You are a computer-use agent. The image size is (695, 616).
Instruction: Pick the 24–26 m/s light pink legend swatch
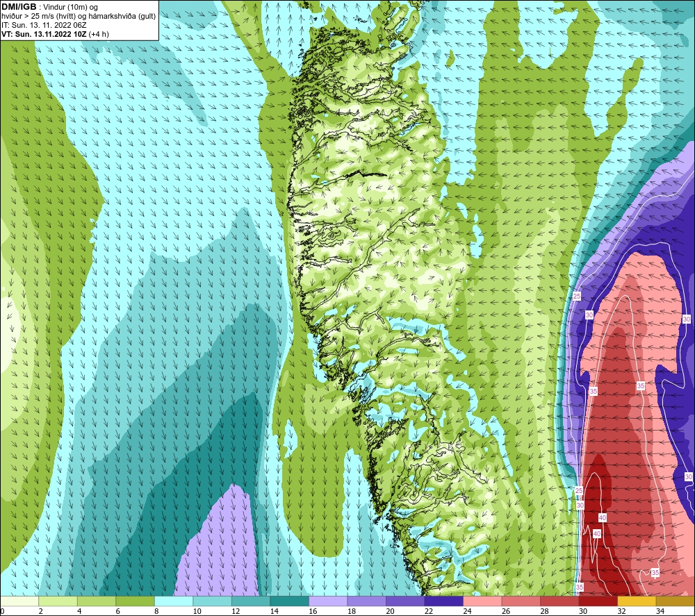pyautogui.click(x=482, y=601)
